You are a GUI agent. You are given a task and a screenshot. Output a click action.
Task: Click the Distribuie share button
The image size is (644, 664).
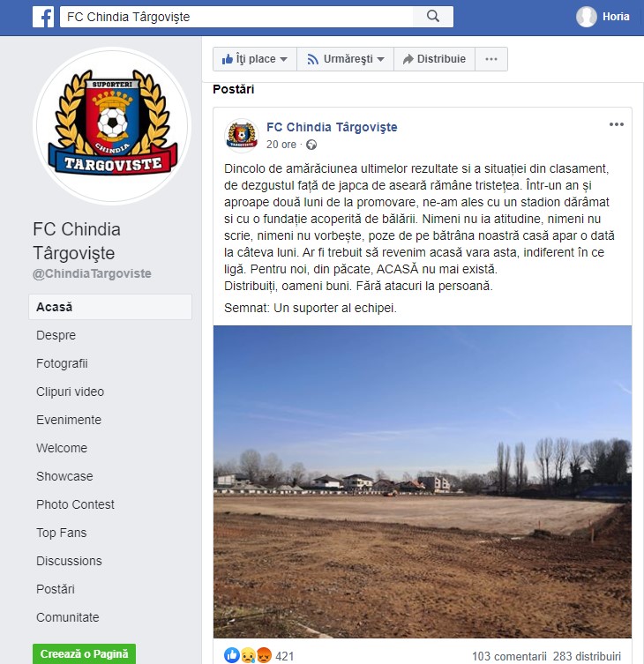pyautogui.click(x=434, y=59)
